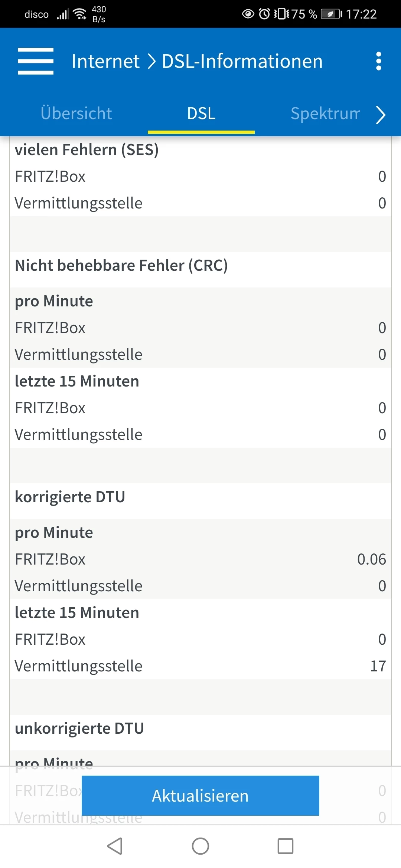Select the Nicht behebbare Fehler (CRC) heading
401x868 pixels.
tap(121, 266)
